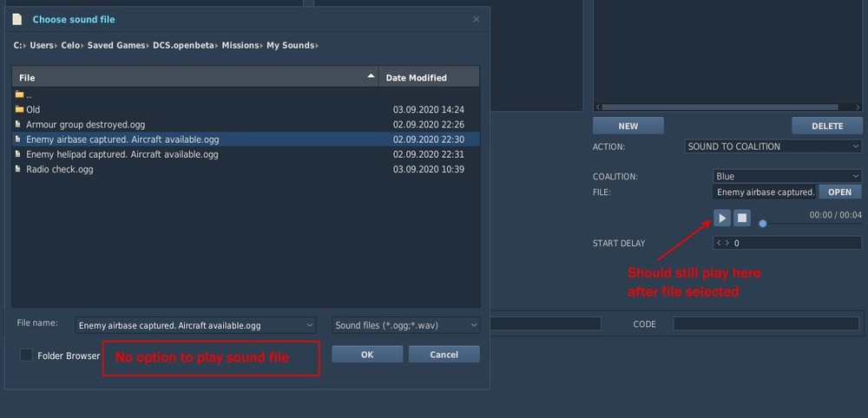Select Radio check.ogg file
The image size is (868, 418).
coord(246,169)
